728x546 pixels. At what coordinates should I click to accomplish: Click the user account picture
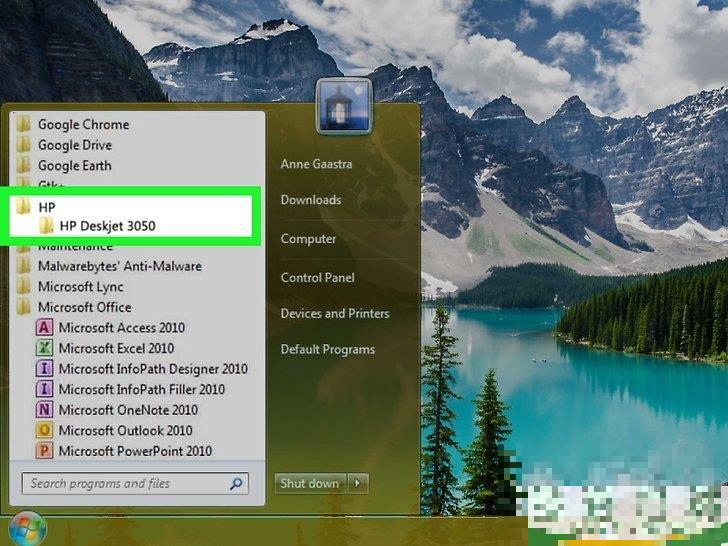coord(344,107)
